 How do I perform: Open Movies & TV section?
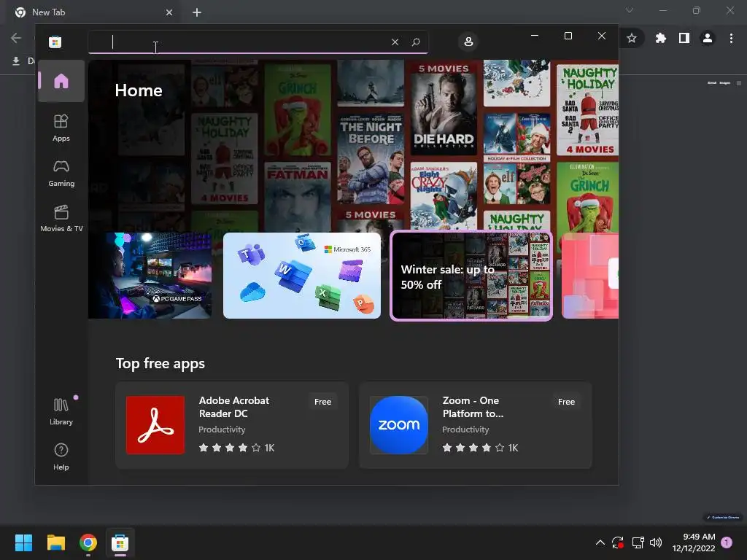[61, 219]
